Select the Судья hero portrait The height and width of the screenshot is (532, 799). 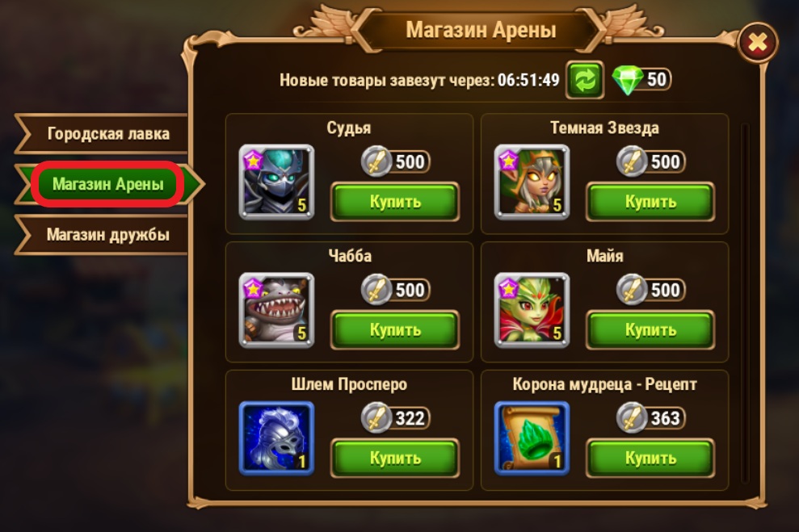[x=276, y=182]
